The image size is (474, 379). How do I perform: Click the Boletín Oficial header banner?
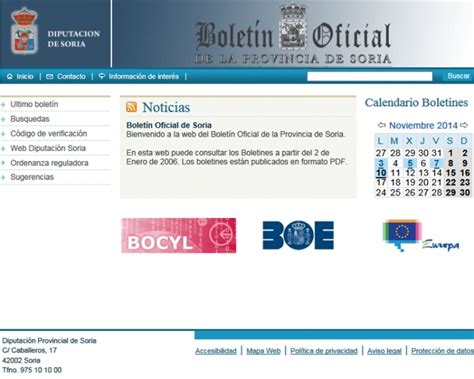pyautogui.click(x=293, y=34)
